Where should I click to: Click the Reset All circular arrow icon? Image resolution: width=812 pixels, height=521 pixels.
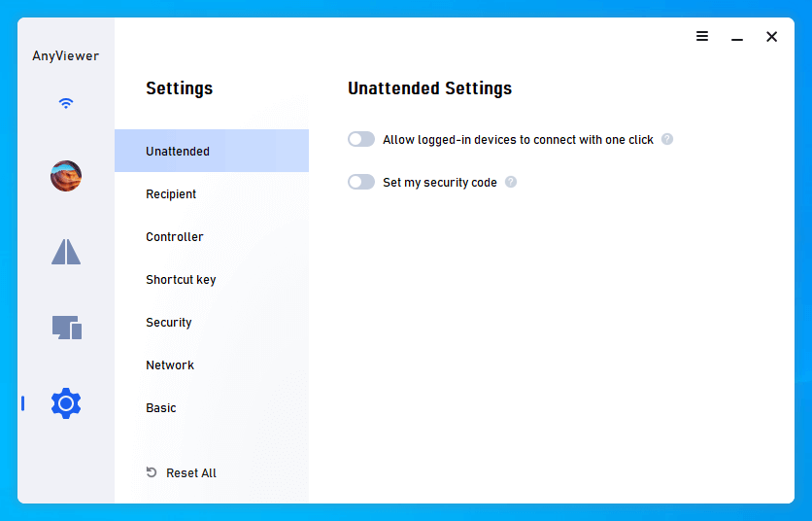point(152,472)
